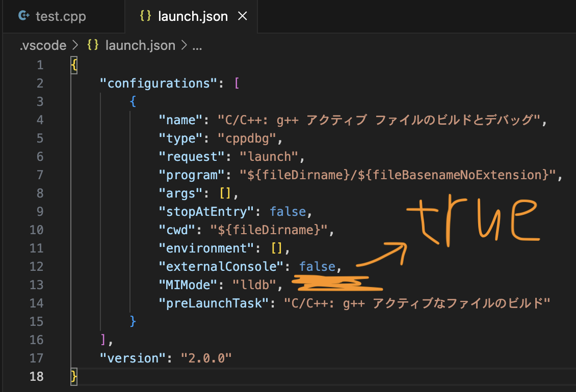This screenshot has width=576, height=392.
Task: Click the "preLaunchTask" key name
Action: click(x=214, y=303)
